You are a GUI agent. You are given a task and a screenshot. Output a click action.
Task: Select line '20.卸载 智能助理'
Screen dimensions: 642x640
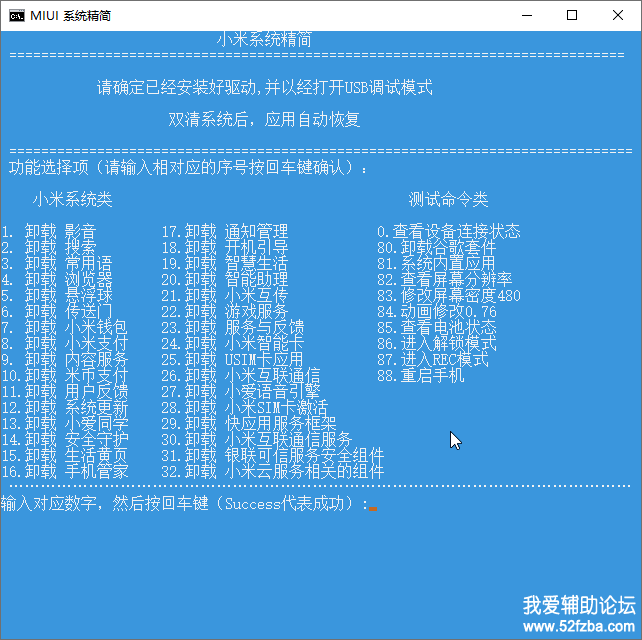(x=225, y=280)
